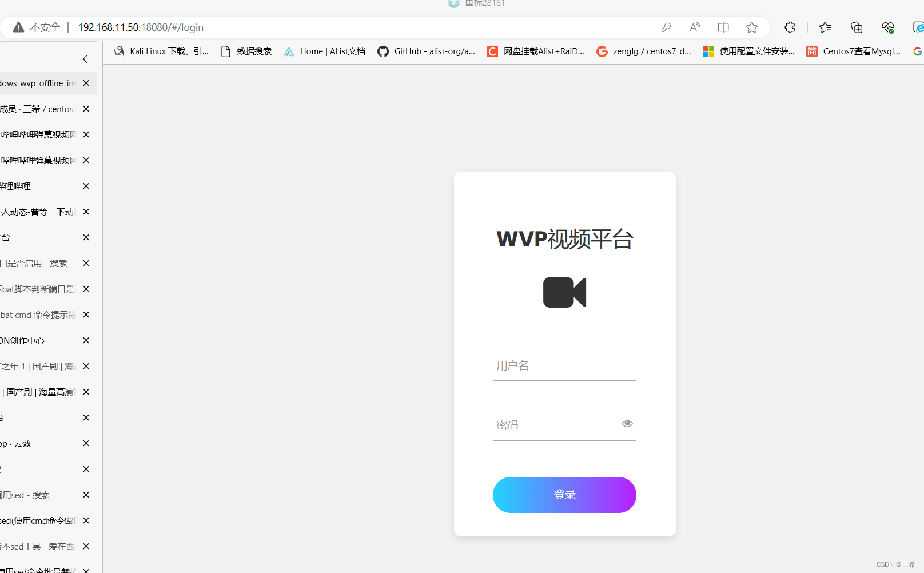This screenshot has height=573, width=924.
Task: Open Browser essentials via the heart icon
Action: 887,27
